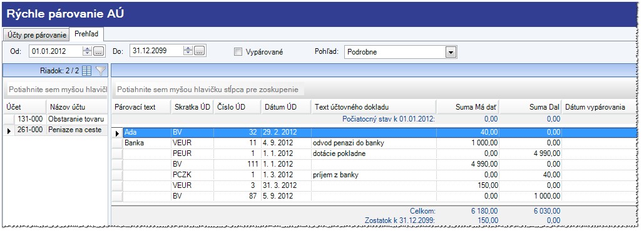Viewport: 644px width, 233px height.
Task: Click Dátum ÚD column header
Action: pos(286,107)
